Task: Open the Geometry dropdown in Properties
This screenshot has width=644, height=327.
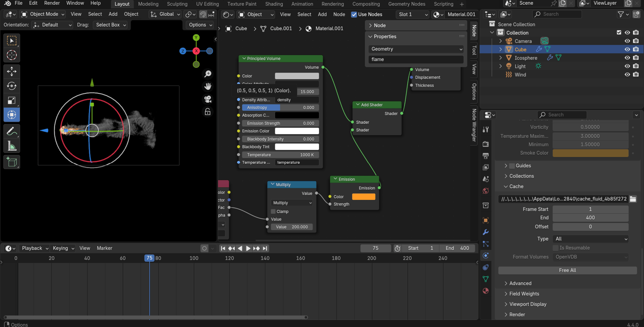Action: pyautogui.click(x=416, y=49)
